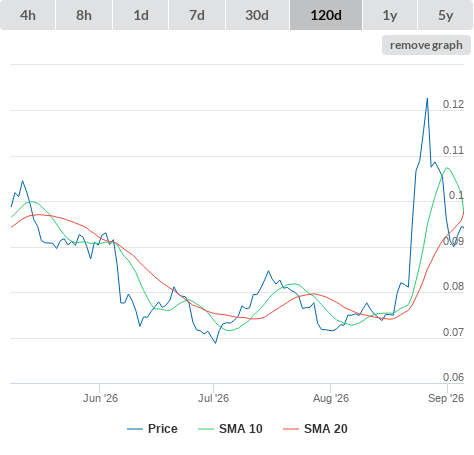Click the red SMA 20 legend marker
Viewport: 474px width, 455px height.
pos(291,429)
